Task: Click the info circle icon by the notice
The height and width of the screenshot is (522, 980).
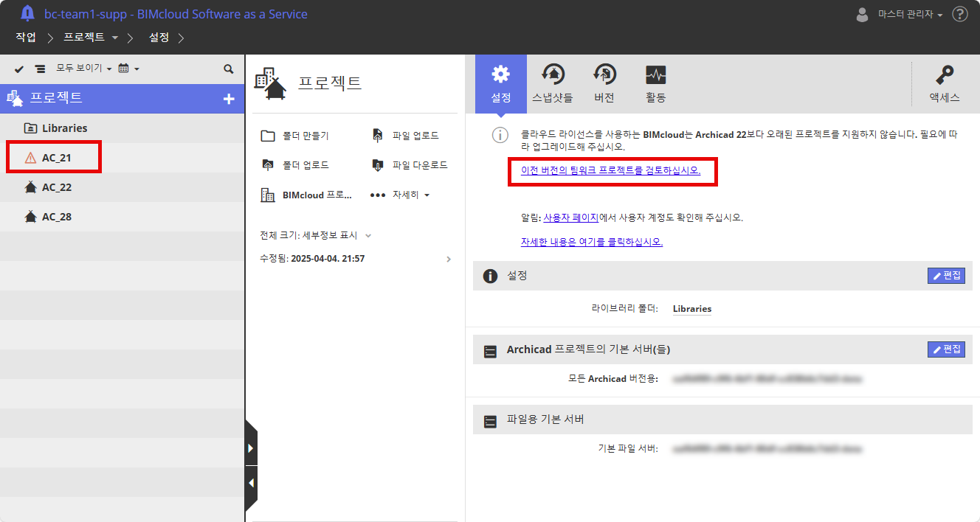Action: (501, 135)
